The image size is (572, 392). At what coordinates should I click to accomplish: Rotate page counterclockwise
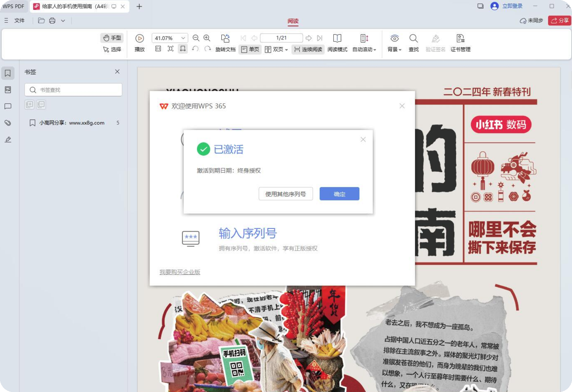click(x=195, y=49)
